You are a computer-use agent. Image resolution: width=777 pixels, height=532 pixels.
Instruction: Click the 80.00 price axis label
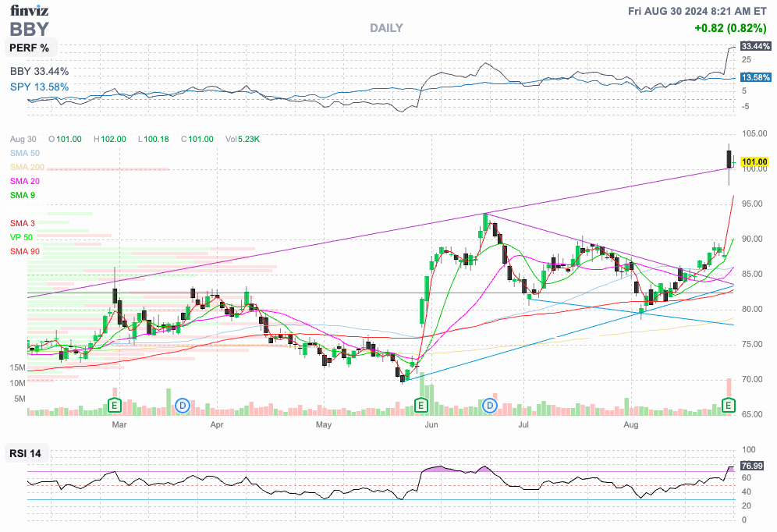tap(752, 309)
